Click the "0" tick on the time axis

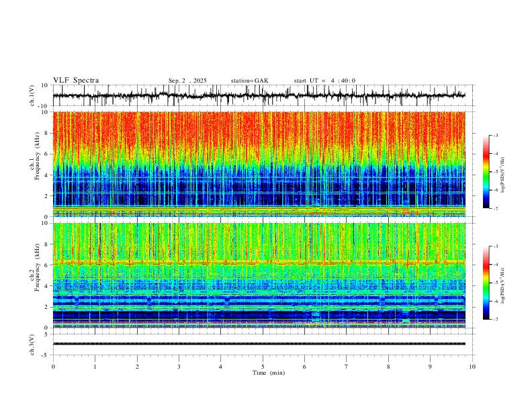tap(53, 367)
